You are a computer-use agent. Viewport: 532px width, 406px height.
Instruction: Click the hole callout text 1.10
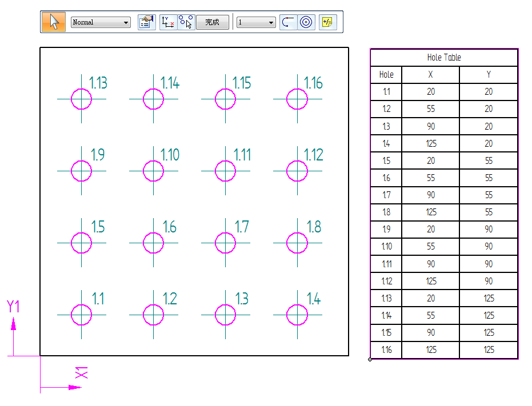tap(170, 155)
